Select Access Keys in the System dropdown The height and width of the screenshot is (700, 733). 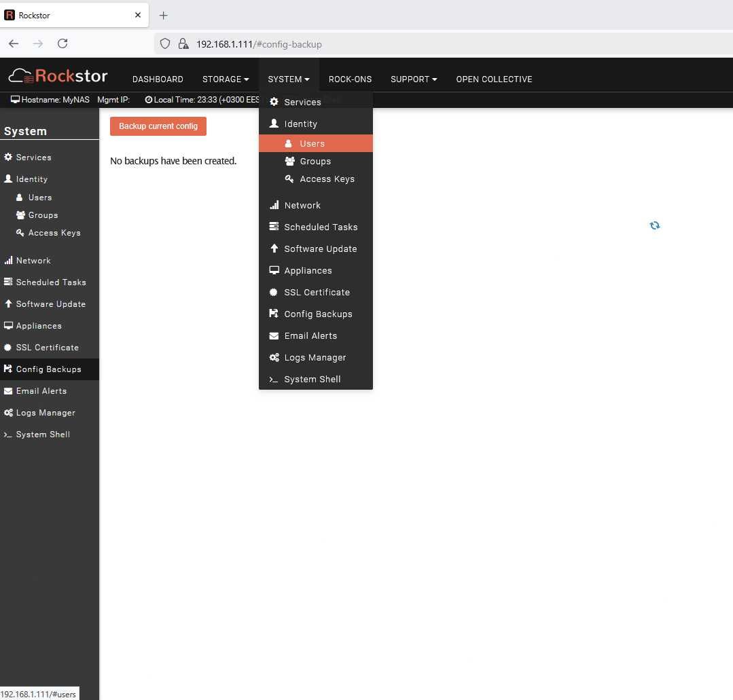tap(315, 179)
